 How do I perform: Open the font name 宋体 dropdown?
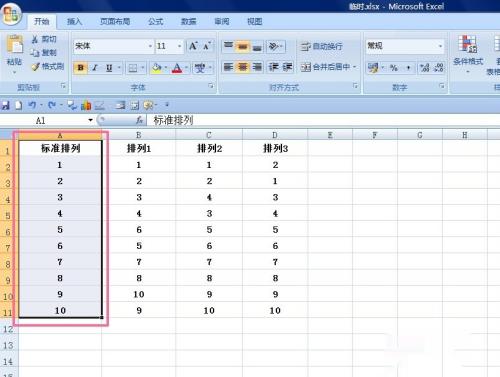click(x=150, y=46)
